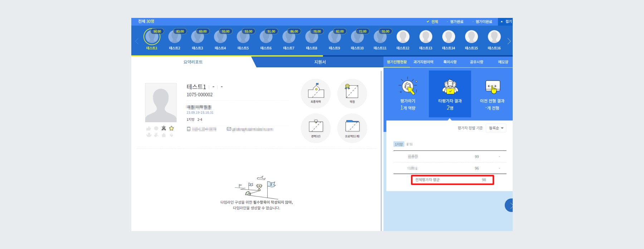Click the 55.00 score badge

tap(385, 31)
